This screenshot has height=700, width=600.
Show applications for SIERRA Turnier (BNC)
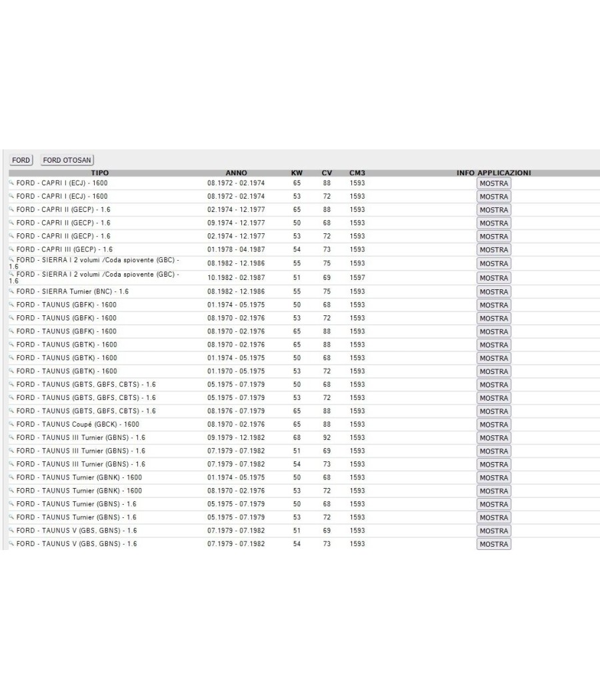494,292
